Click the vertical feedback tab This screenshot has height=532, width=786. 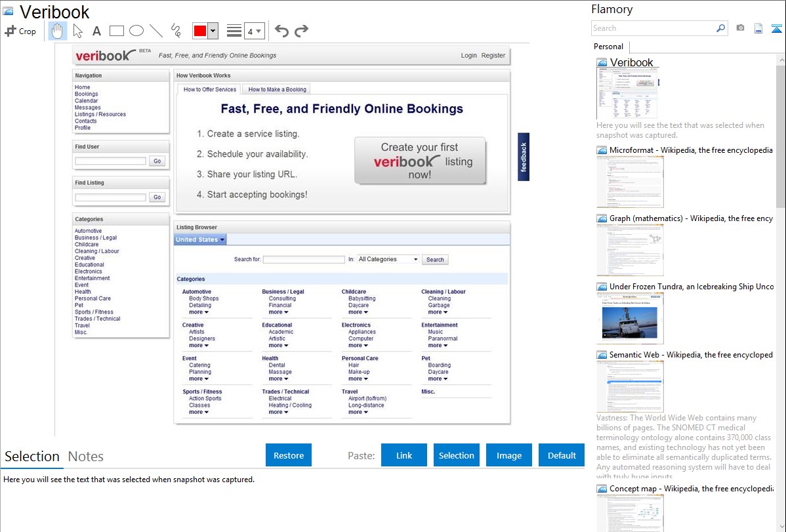524,157
